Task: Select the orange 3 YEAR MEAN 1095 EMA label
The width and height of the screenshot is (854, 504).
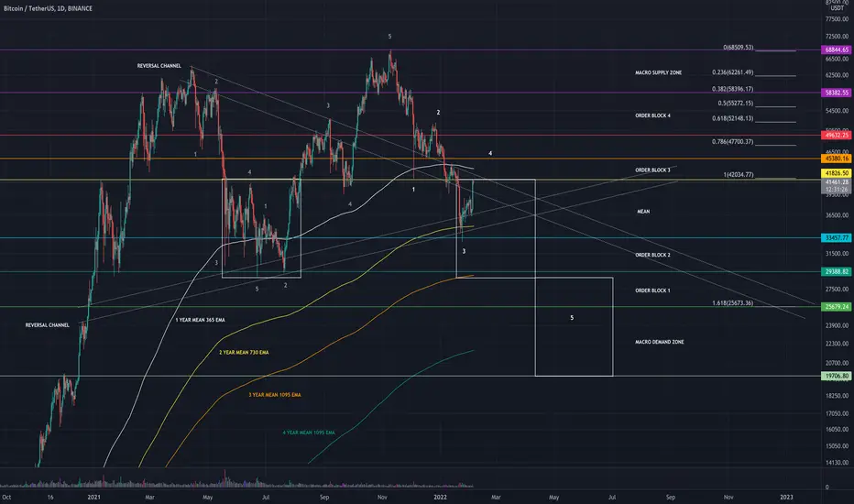Action: pos(275,395)
